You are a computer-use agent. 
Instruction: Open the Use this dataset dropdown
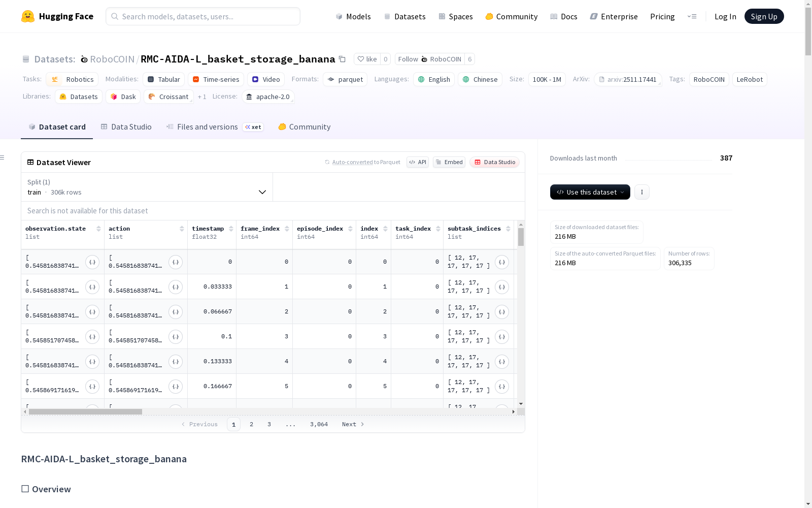pos(590,192)
